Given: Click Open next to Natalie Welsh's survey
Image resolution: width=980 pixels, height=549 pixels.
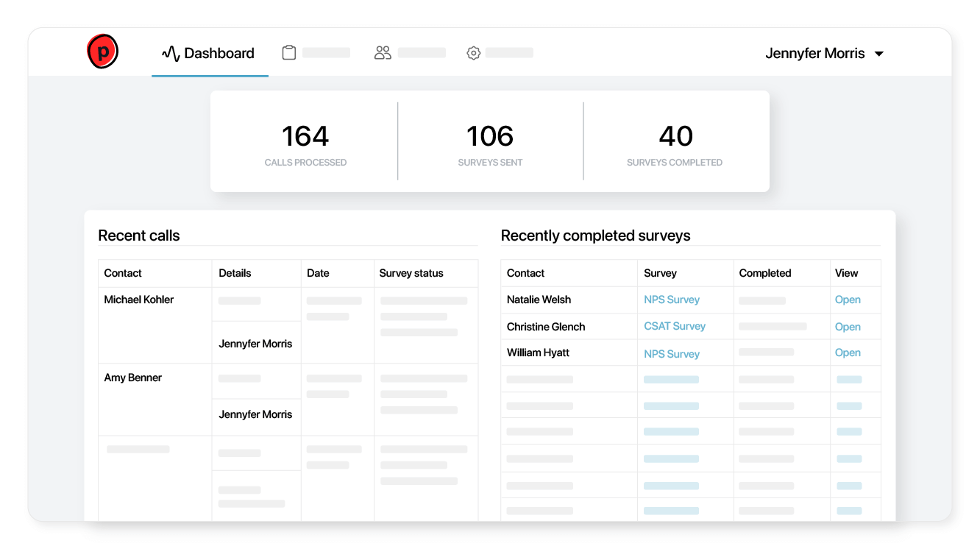Looking at the screenshot, I should click(x=848, y=300).
